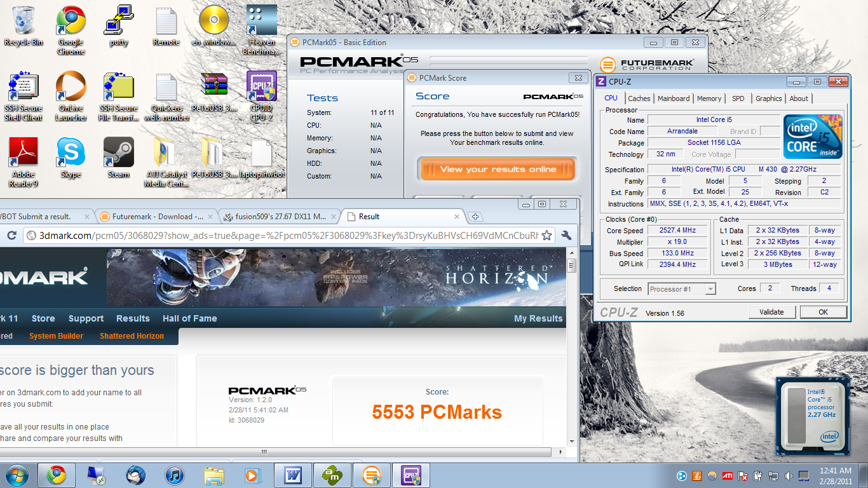Open Chrome wrench settings menu
The image size is (868, 488).
coord(567,236)
